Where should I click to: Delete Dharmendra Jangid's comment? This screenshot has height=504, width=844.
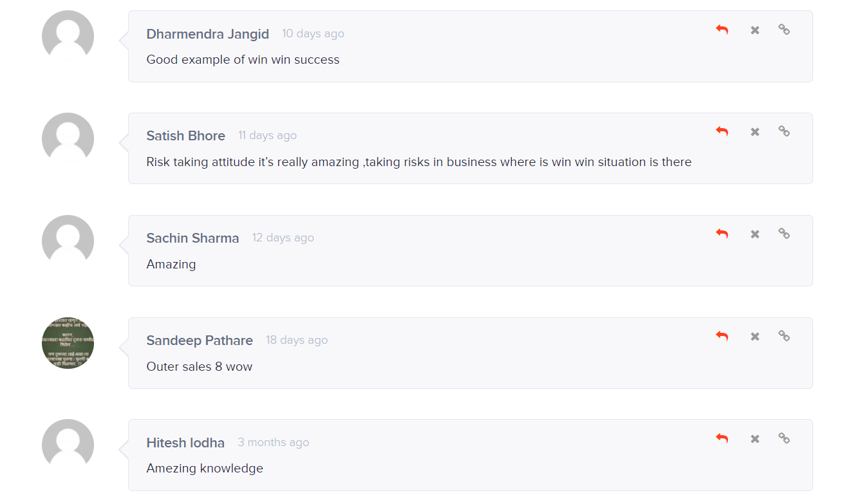[755, 30]
